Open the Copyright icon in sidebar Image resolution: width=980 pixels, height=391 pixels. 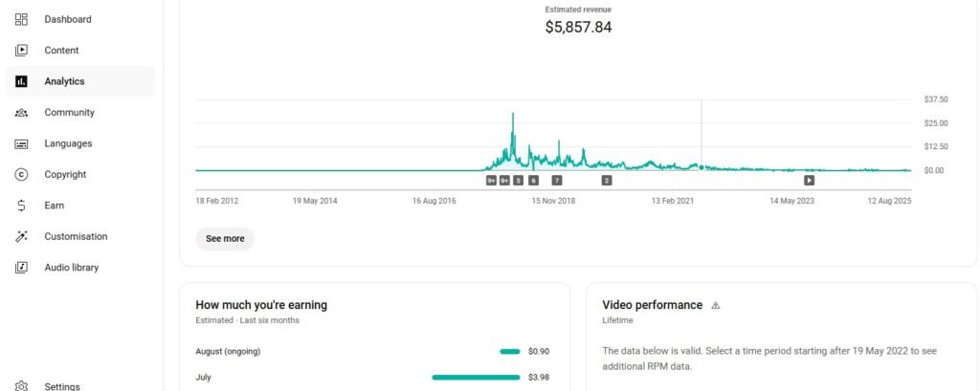[x=21, y=175]
